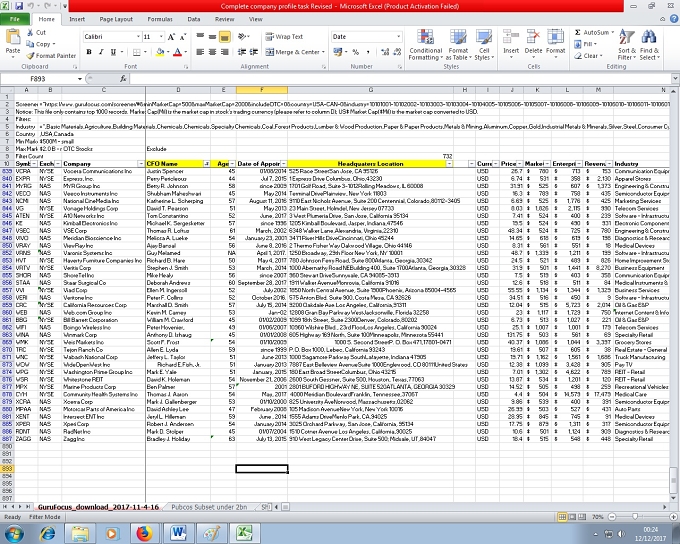Screen dimensions: 680x544
Task: Open Find & Select menu
Action: click(x=649, y=45)
